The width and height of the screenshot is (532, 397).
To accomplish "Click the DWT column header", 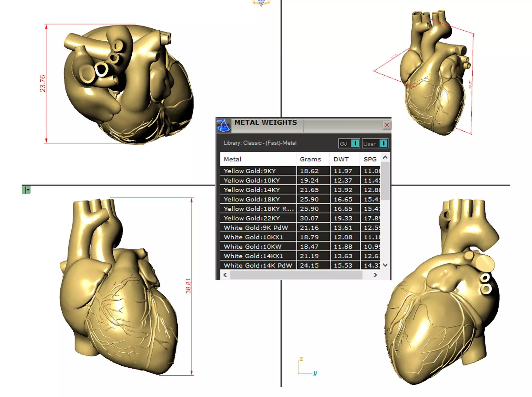I will click(341, 159).
